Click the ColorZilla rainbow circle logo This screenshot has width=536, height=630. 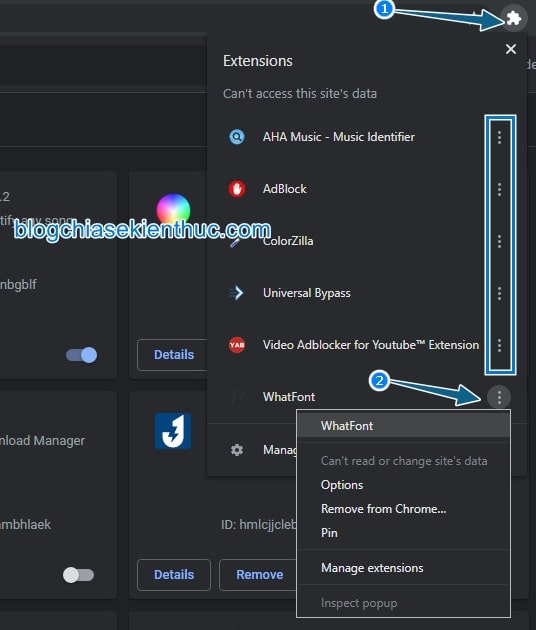[173, 210]
